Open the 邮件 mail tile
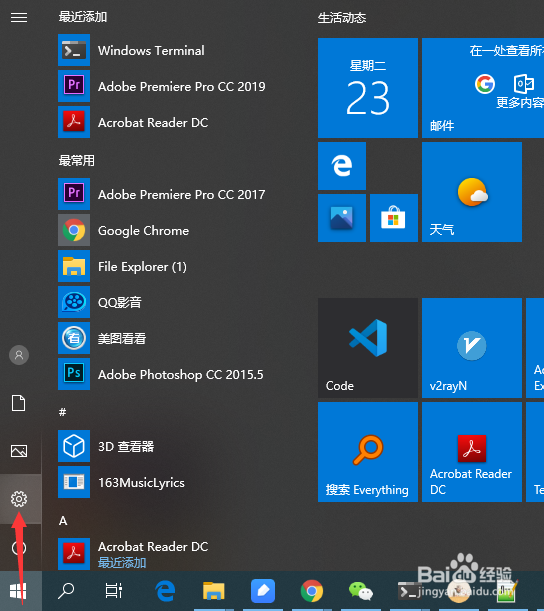The height and width of the screenshot is (611, 544). click(483, 88)
